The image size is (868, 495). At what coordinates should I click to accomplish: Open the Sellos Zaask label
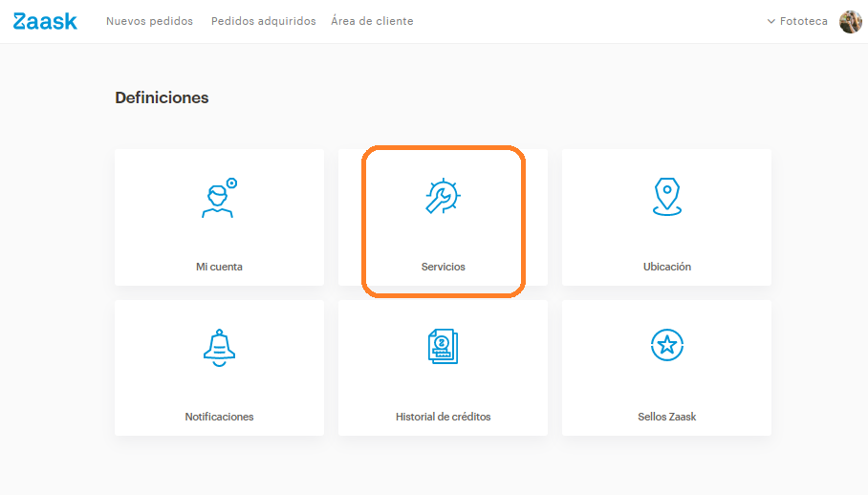pos(667,417)
